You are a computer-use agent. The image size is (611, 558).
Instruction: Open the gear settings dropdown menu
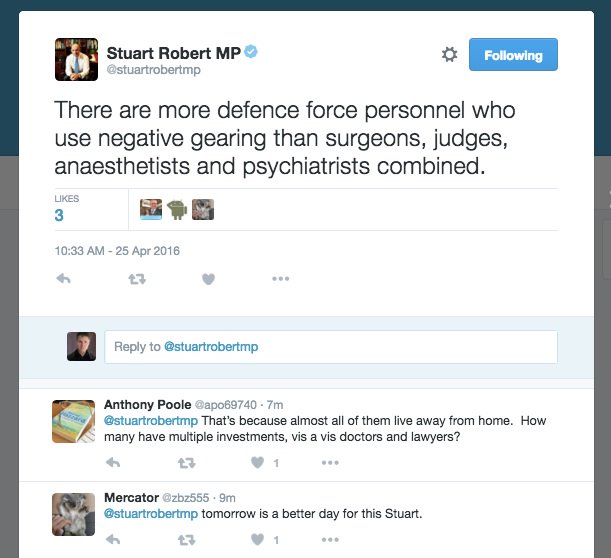449,55
